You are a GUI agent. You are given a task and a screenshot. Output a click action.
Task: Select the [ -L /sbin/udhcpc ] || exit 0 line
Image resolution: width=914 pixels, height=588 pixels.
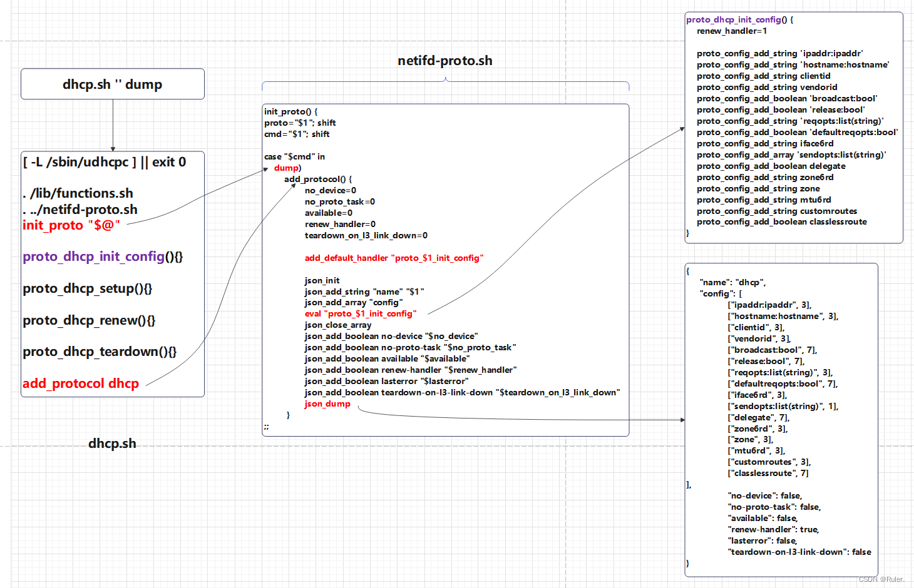[x=104, y=161]
